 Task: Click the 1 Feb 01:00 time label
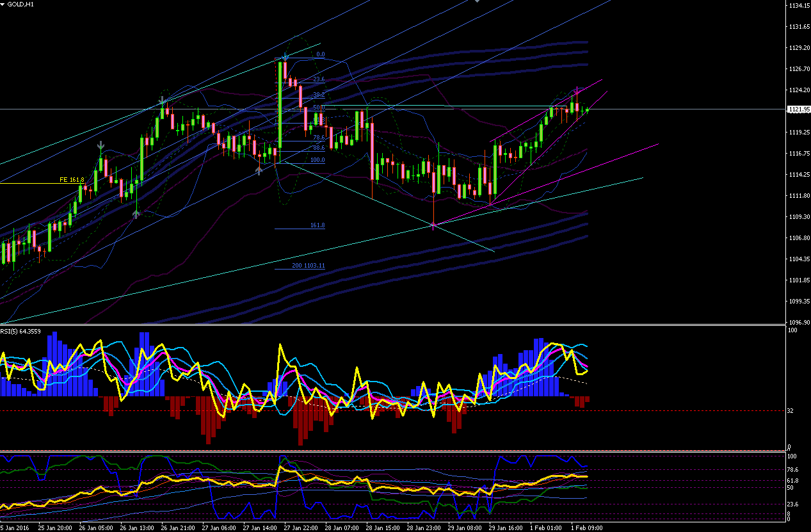546,528
